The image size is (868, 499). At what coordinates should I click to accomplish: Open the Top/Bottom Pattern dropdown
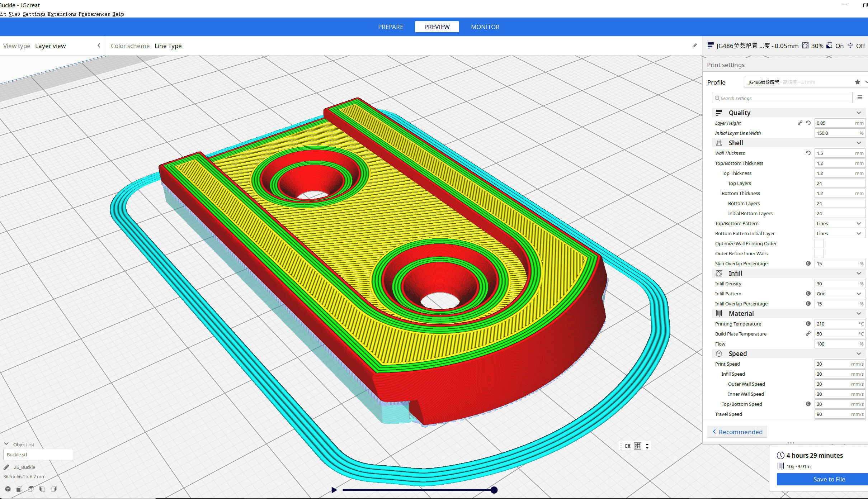pos(839,223)
